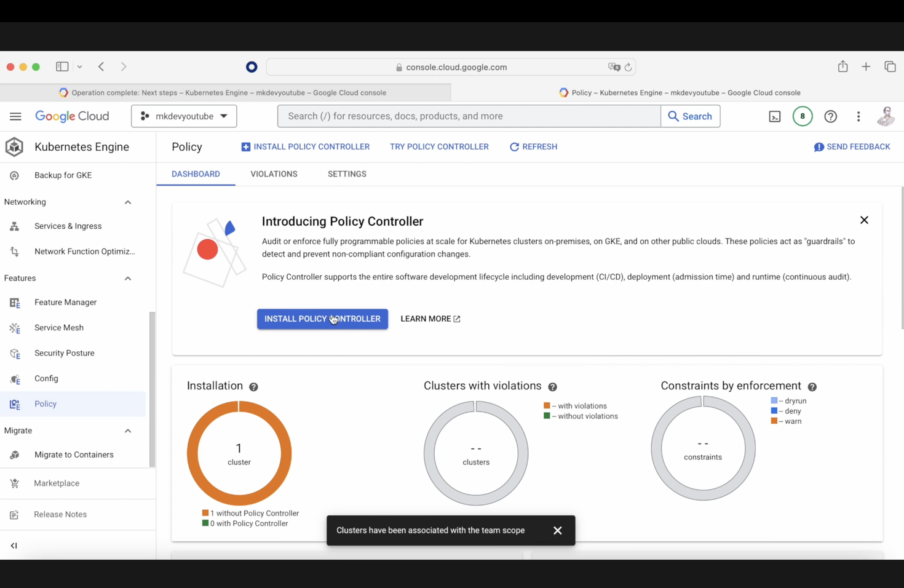Screen dimensions: 904x588
Task: Click the Refresh button
Action: tap(533, 147)
